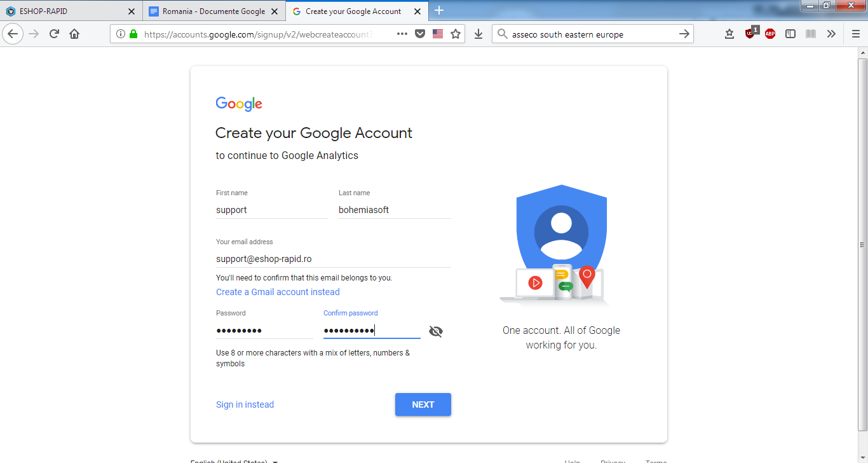Click the page vertical scrollbar

(862, 245)
